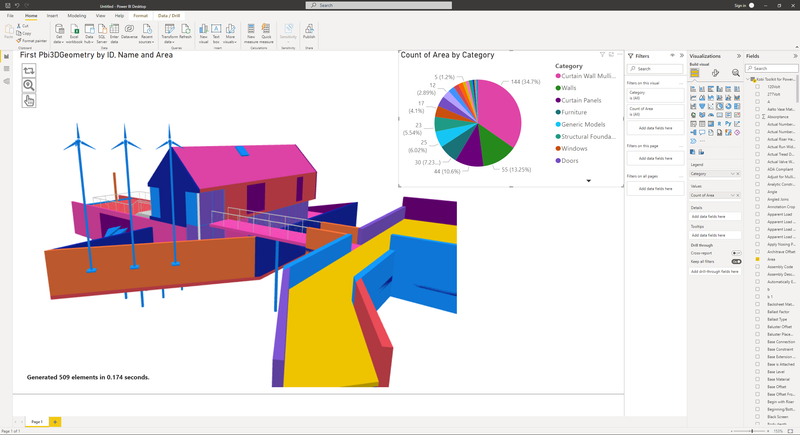This screenshot has height=435, width=800.
Task: Open the Recent sources dropdown
Action: point(147,33)
